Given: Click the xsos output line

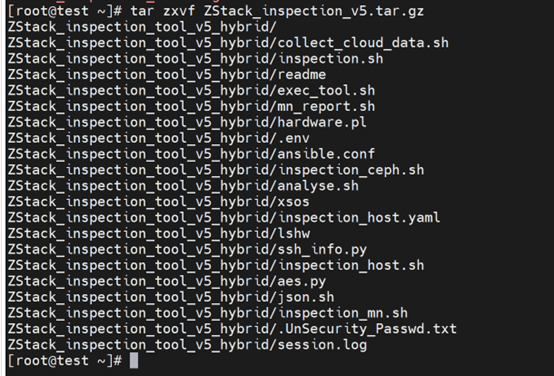Looking at the screenshot, I should (x=159, y=202).
